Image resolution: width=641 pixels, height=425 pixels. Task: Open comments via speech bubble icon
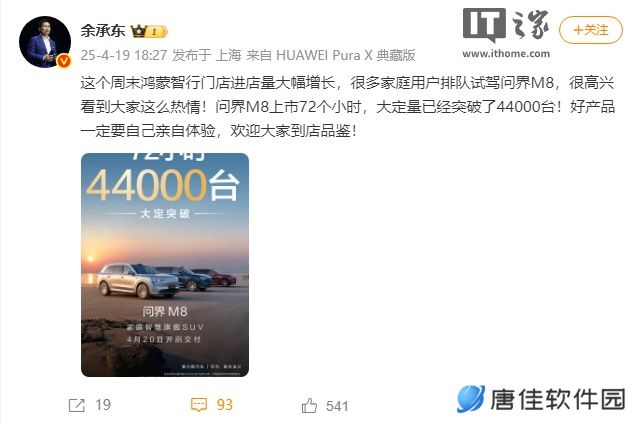pyautogui.click(x=199, y=405)
